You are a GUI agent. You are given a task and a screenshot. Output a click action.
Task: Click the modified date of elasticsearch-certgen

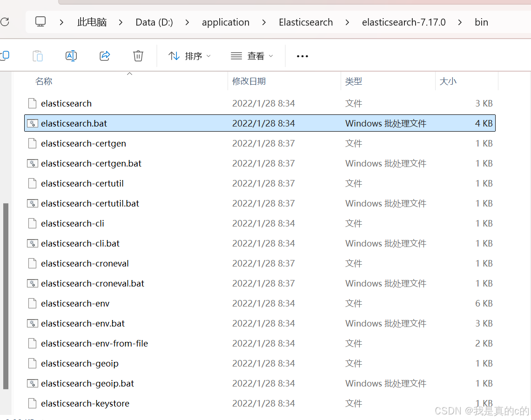pos(263,144)
